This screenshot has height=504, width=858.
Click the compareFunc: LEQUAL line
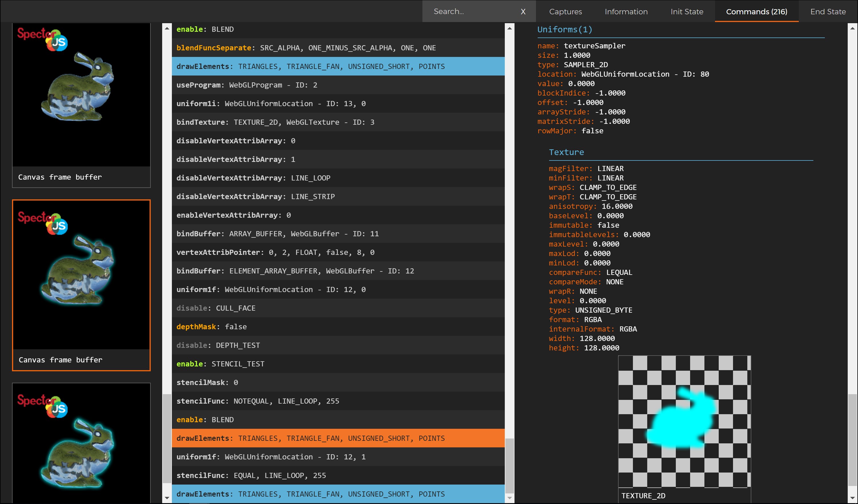coord(591,272)
